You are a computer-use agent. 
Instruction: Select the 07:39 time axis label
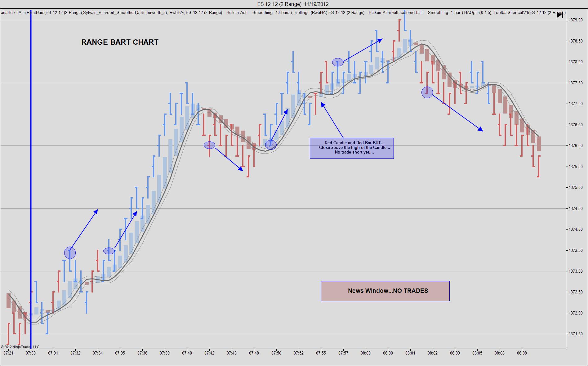coord(165,353)
